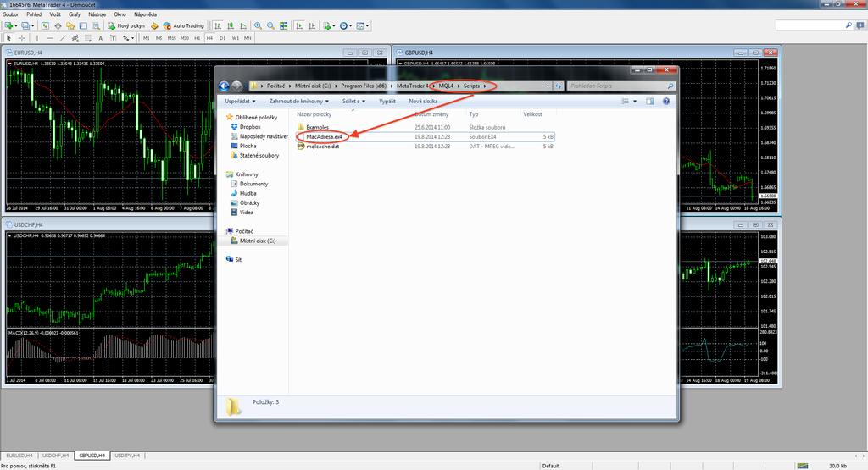Switch timeframe to M15
Image resolution: width=868 pixels, height=470 pixels.
pos(171,38)
